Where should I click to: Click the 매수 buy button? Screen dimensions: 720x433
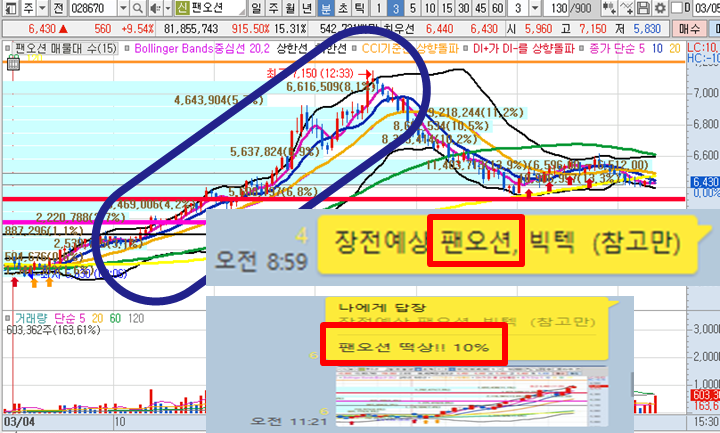(x=689, y=29)
